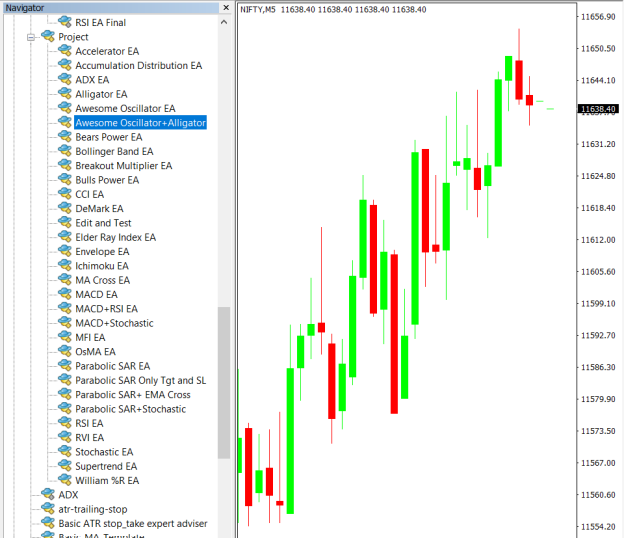Select the Project folder label
Image resolution: width=624 pixels, height=538 pixels.
(73, 37)
